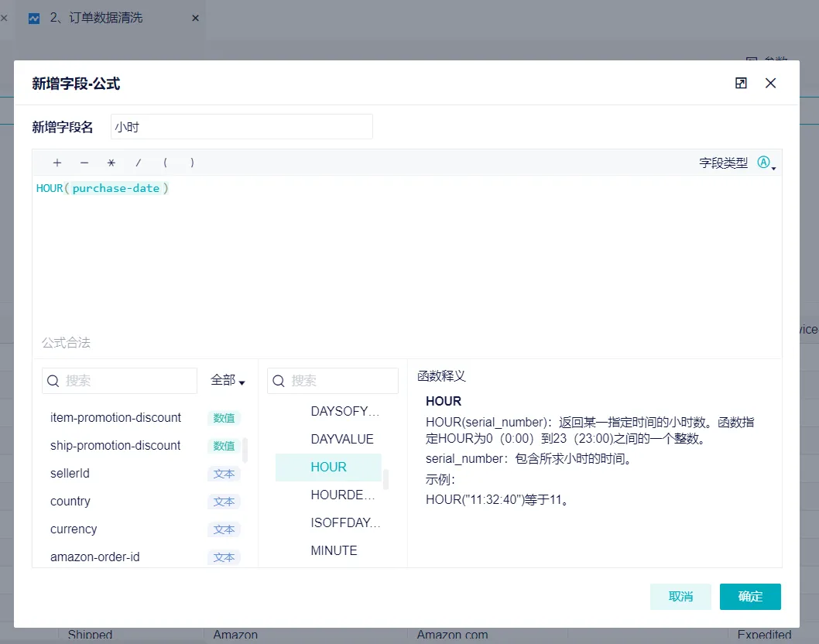The image size is (819, 644).
Task: Insert the plus operator into formula
Action: coord(57,163)
